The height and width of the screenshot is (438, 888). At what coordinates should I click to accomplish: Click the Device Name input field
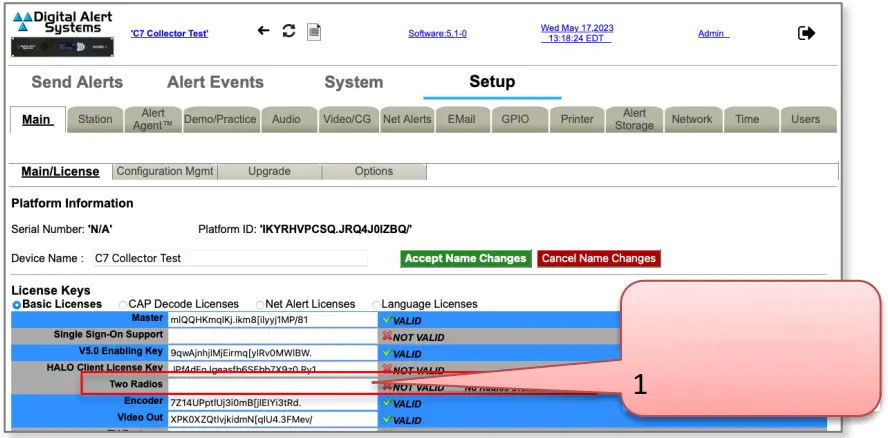point(229,258)
